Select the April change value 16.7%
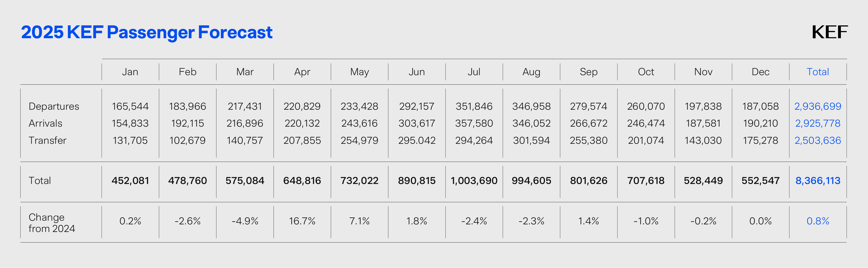Screen dimensions: 868x268 (x=302, y=221)
